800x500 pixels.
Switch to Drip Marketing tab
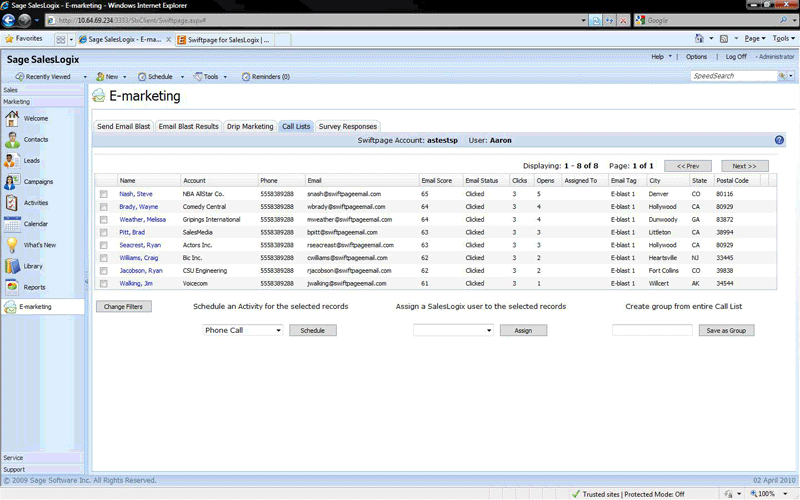click(250, 126)
